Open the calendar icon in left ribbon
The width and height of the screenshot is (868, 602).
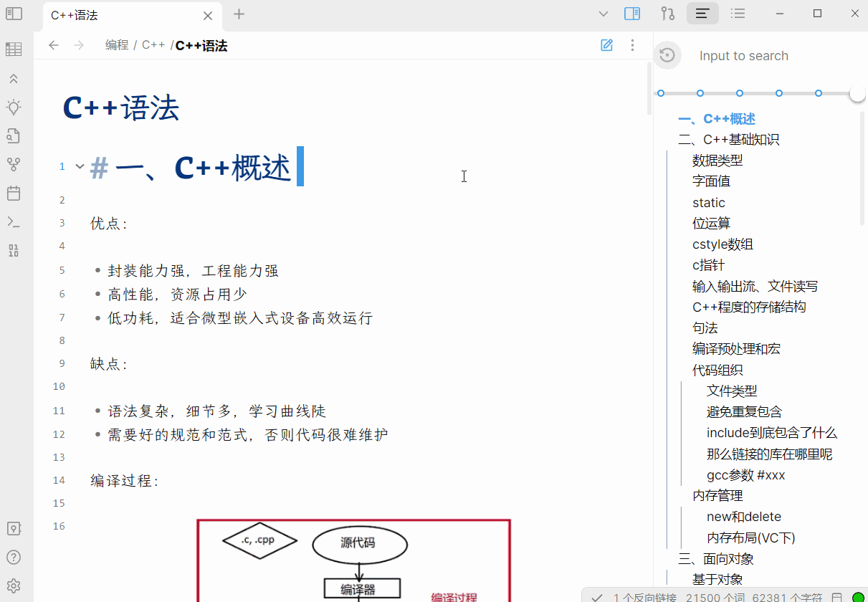point(14,193)
